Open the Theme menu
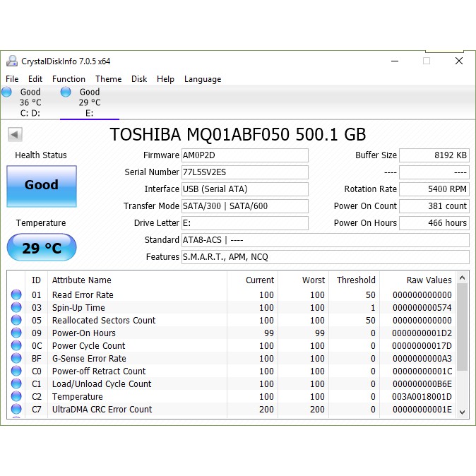This screenshot has height=476, width=476. click(x=108, y=79)
